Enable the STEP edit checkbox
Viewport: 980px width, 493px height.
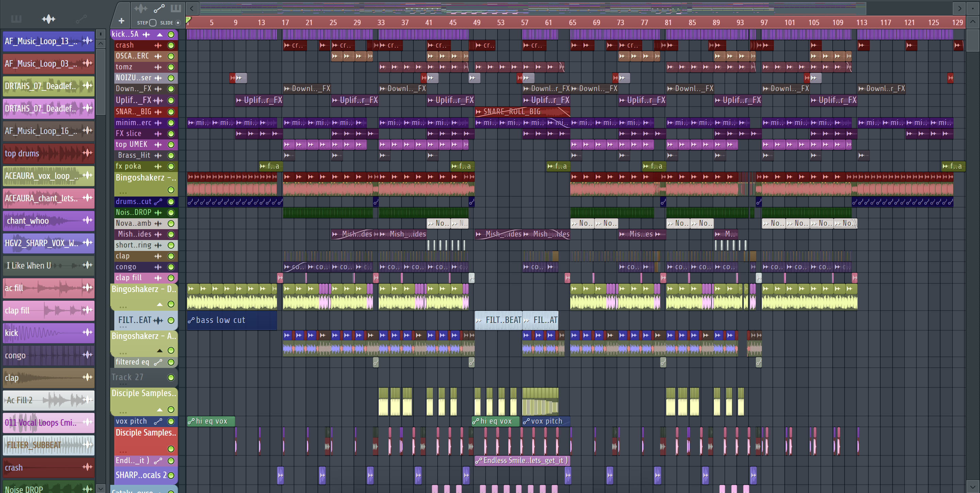click(x=153, y=23)
